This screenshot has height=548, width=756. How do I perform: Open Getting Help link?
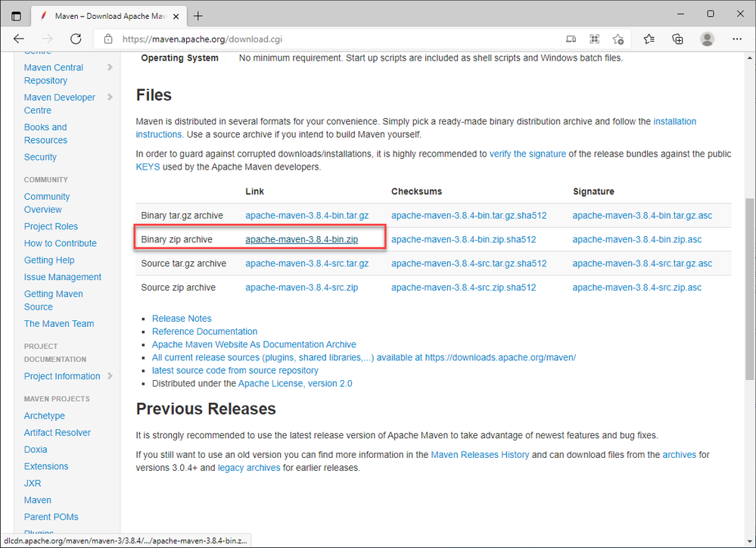click(49, 260)
